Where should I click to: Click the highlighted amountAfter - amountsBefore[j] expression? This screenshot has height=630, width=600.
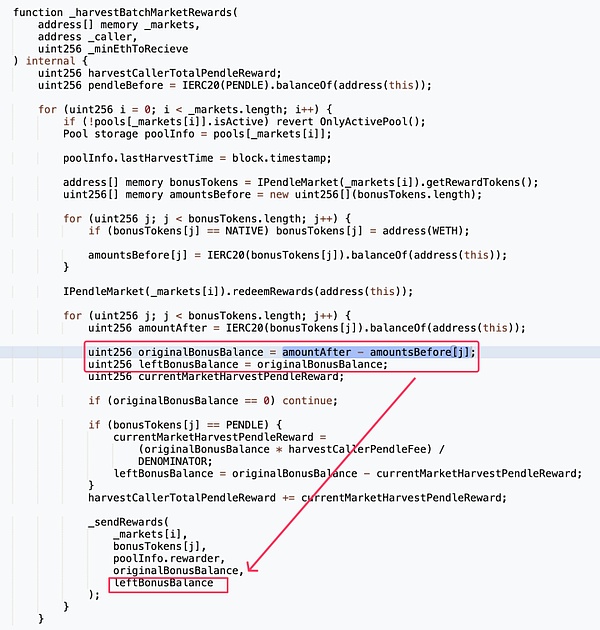(376, 352)
